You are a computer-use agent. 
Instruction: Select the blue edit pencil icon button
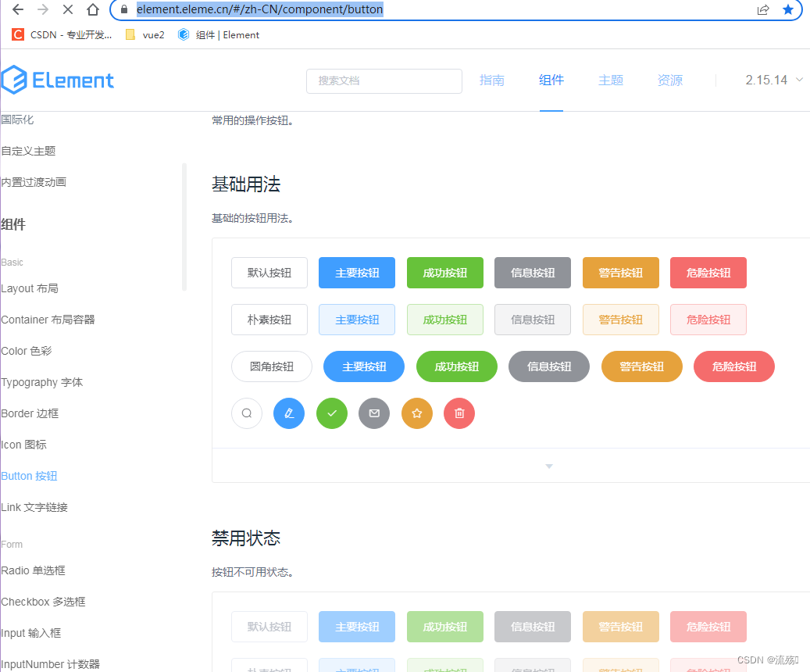coord(289,413)
